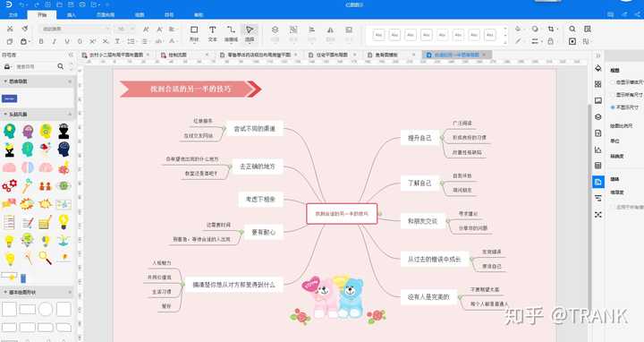This screenshot has height=342, width=644.
Task: Click the Copy icon in the ribbon
Action: click(10, 41)
